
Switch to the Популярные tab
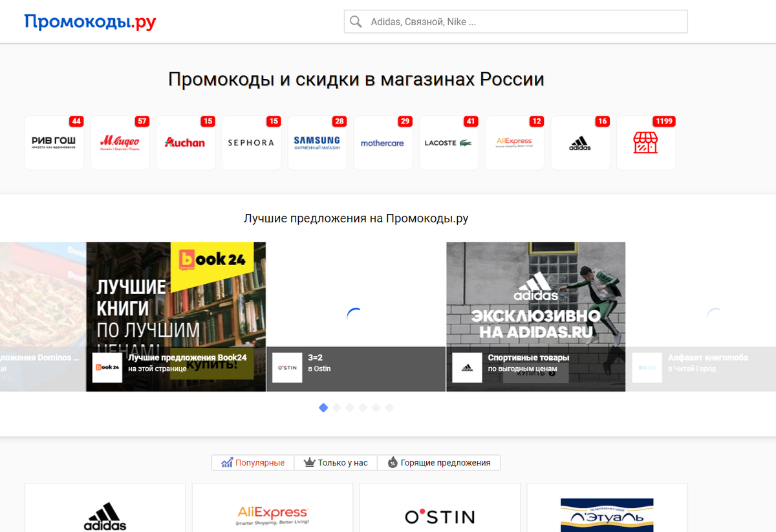click(253, 463)
